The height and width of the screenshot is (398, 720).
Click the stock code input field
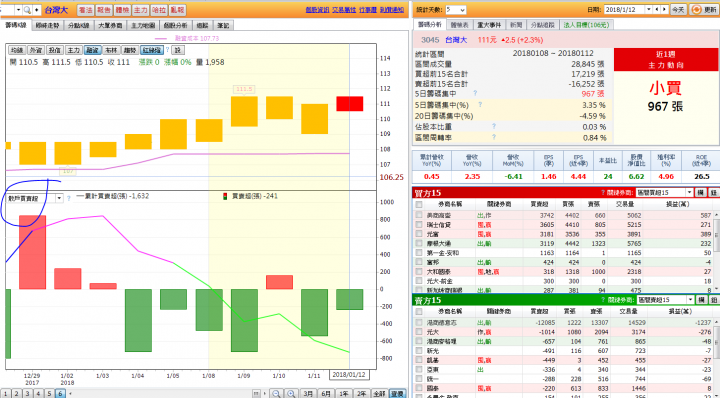tap(7, 10)
